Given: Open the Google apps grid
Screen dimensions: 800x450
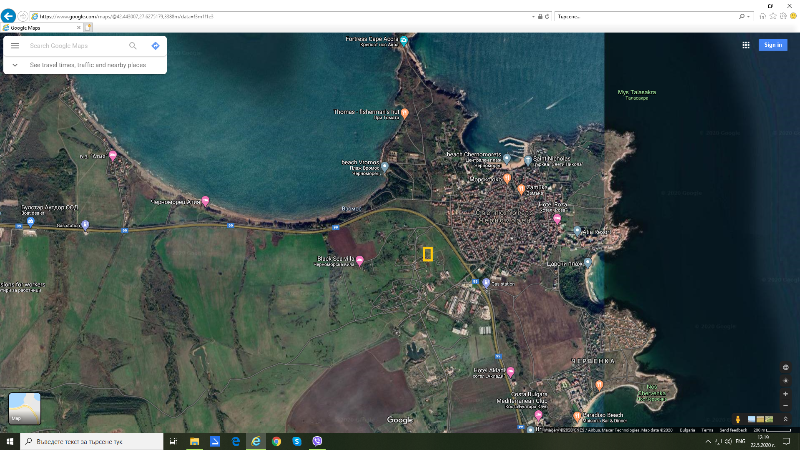Looking at the screenshot, I should tap(746, 45).
